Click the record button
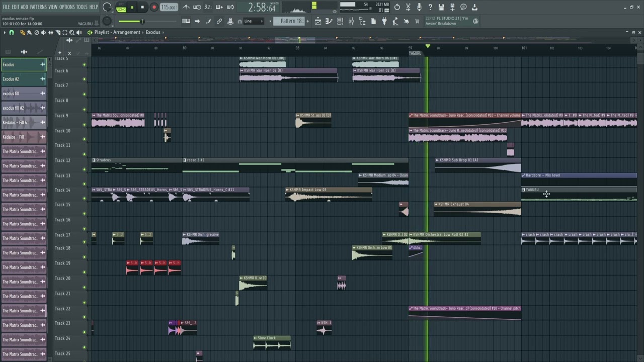The width and height of the screenshot is (644, 362). [x=154, y=7]
